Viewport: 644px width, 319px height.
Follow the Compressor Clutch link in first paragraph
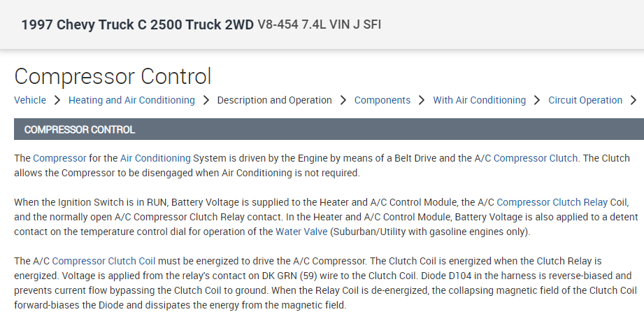[536, 158]
